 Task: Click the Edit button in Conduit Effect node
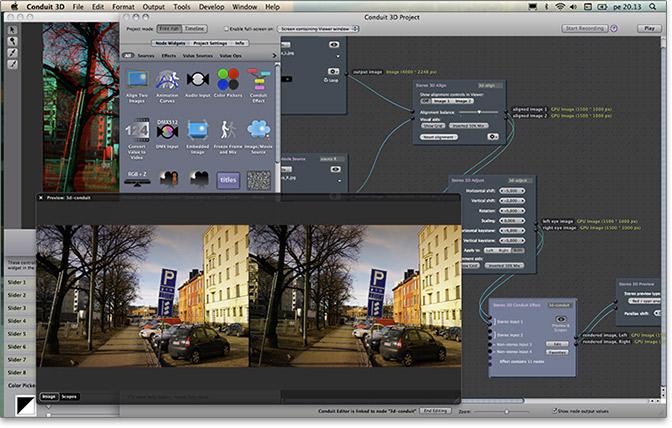pos(557,344)
